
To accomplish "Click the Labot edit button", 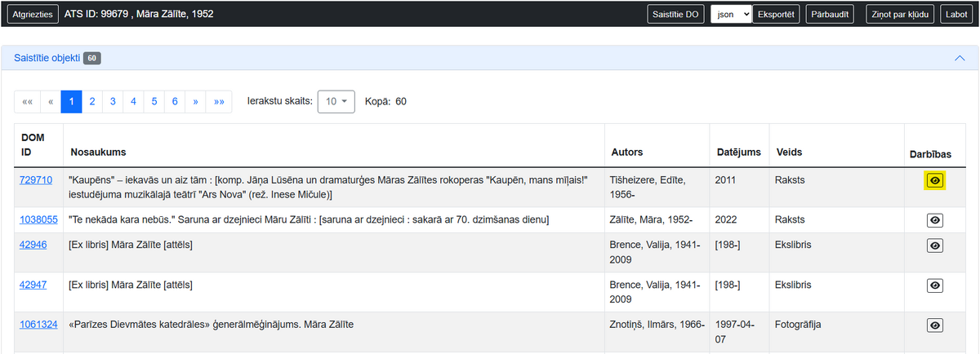I will (956, 14).
